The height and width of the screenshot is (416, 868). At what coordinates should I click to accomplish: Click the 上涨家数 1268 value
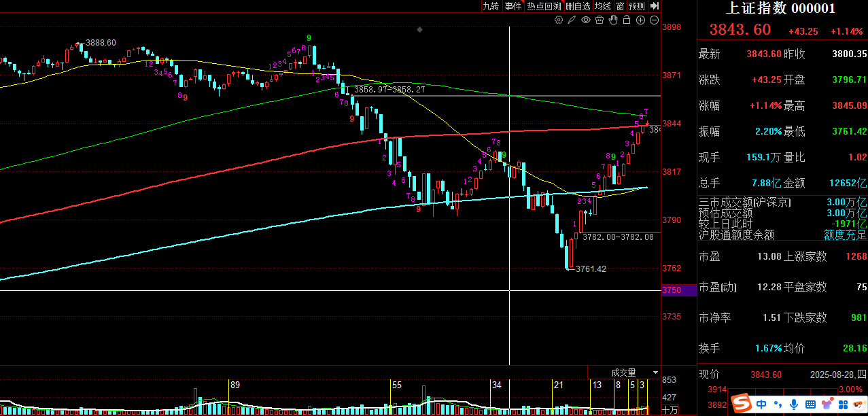click(x=856, y=256)
